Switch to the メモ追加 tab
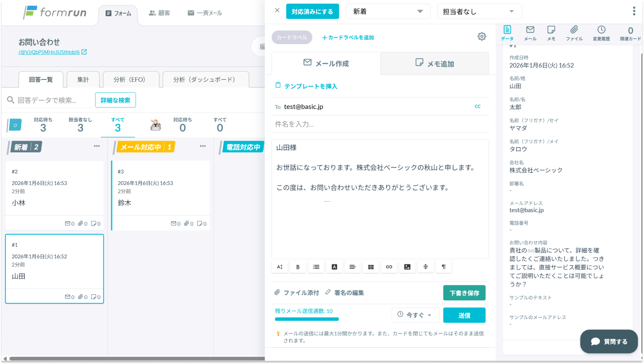644x364 pixels. coord(435,64)
